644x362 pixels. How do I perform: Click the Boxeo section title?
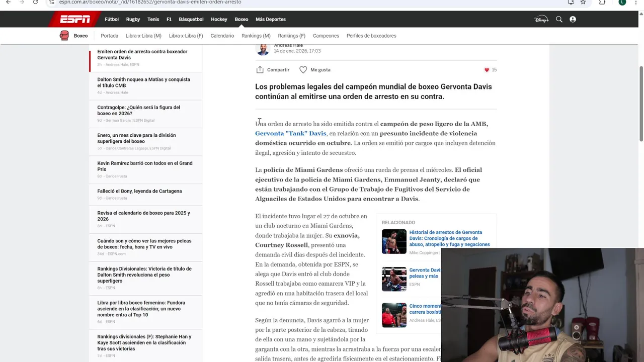[80, 36]
